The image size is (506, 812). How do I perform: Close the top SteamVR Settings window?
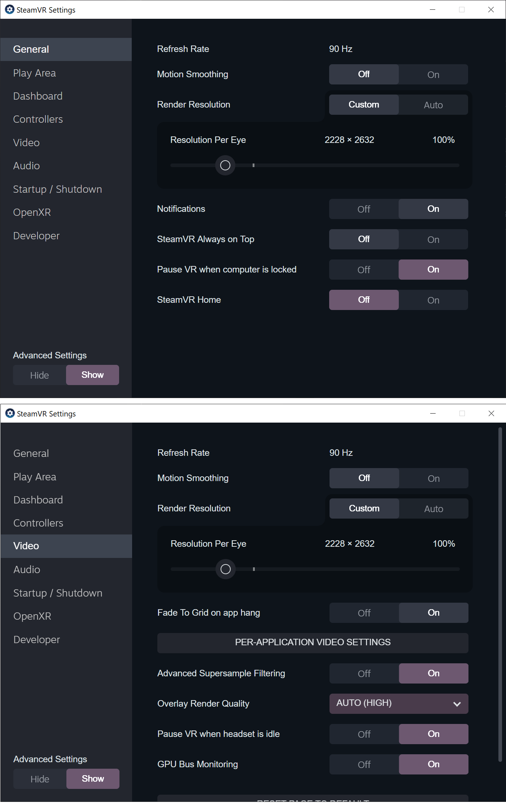pos(491,9)
